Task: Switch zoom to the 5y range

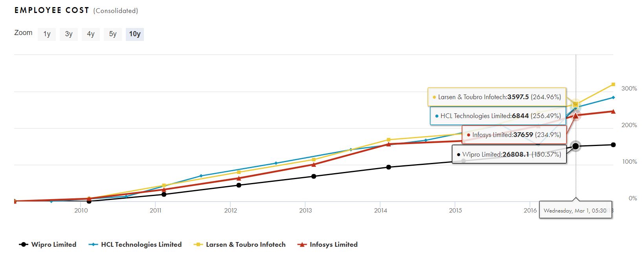Action: pyautogui.click(x=113, y=34)
